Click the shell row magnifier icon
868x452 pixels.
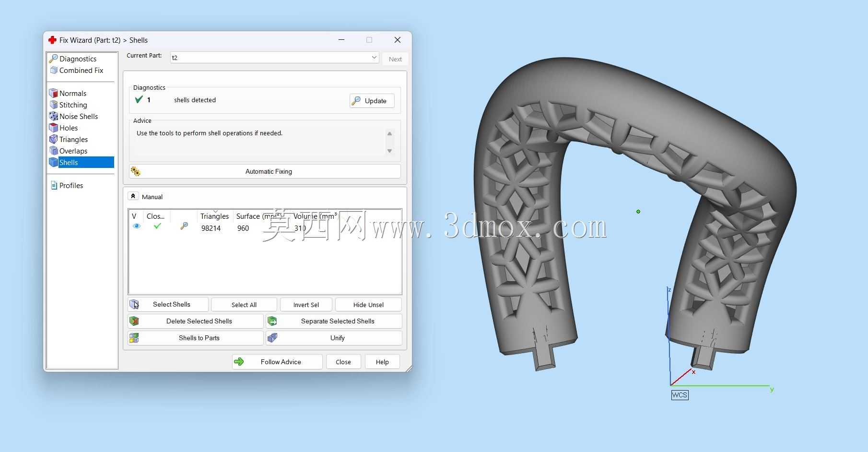click(184, 226)
